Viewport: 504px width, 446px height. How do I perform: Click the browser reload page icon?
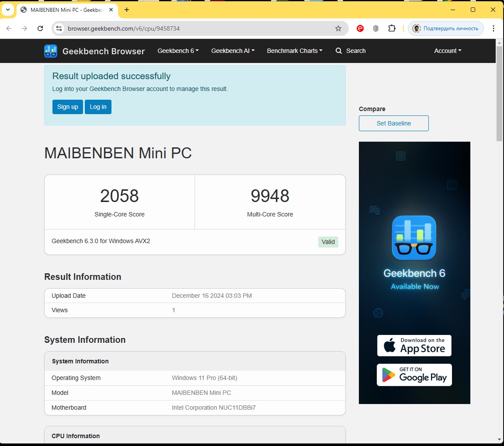point(40,28)
